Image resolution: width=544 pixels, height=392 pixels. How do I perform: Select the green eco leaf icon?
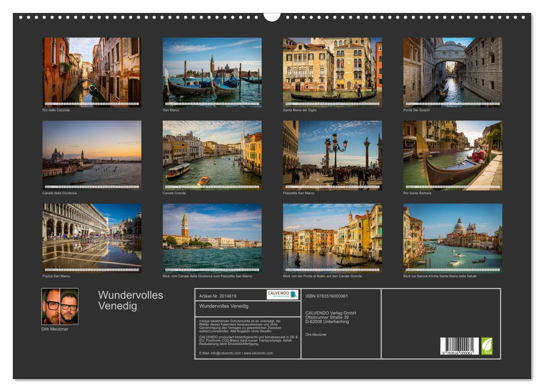pos(487,346)
